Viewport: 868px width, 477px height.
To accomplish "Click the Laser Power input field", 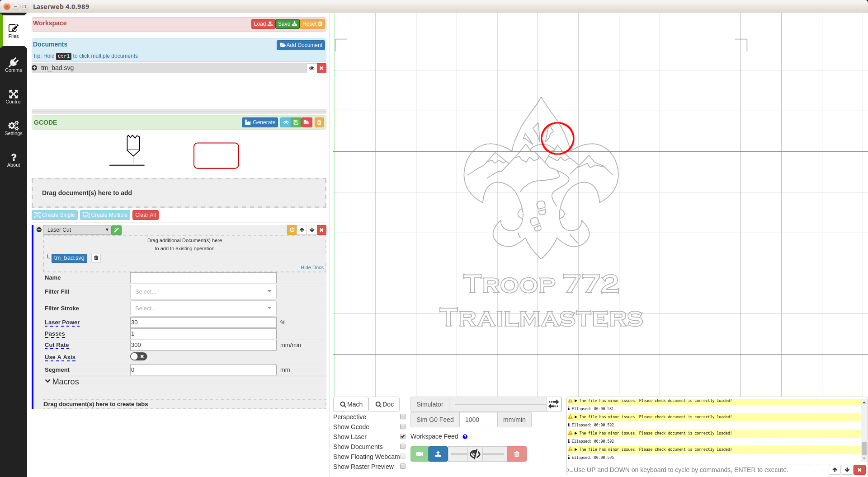I will pyautogui.click(x=203, y=323).
